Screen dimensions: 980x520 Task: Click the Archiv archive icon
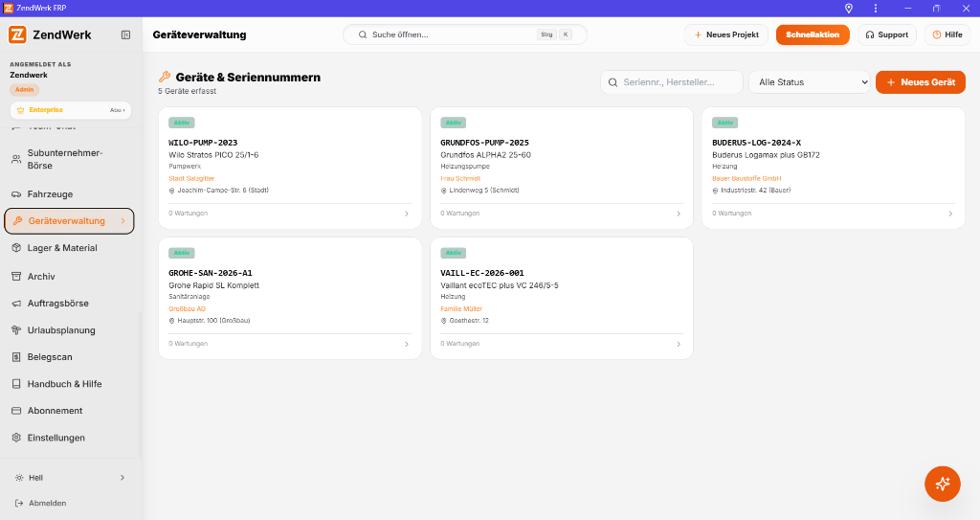click(16, 277)
